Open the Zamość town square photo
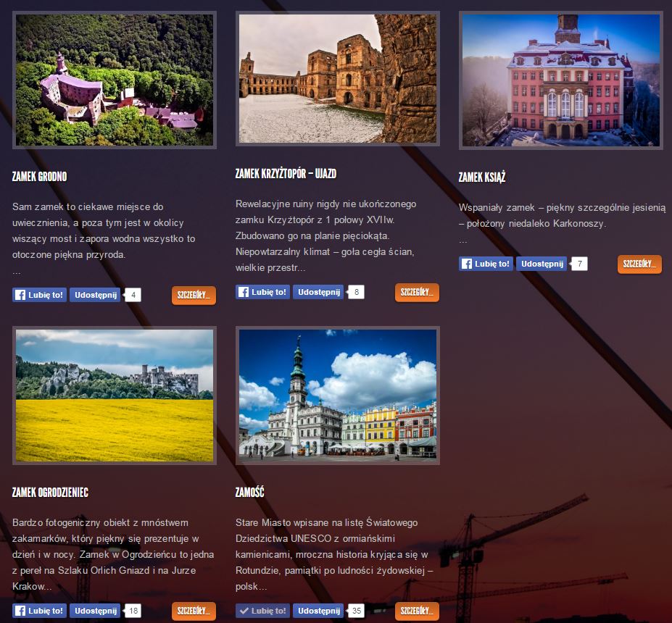This screenshot has height=623, width=672. coord(338,396)
